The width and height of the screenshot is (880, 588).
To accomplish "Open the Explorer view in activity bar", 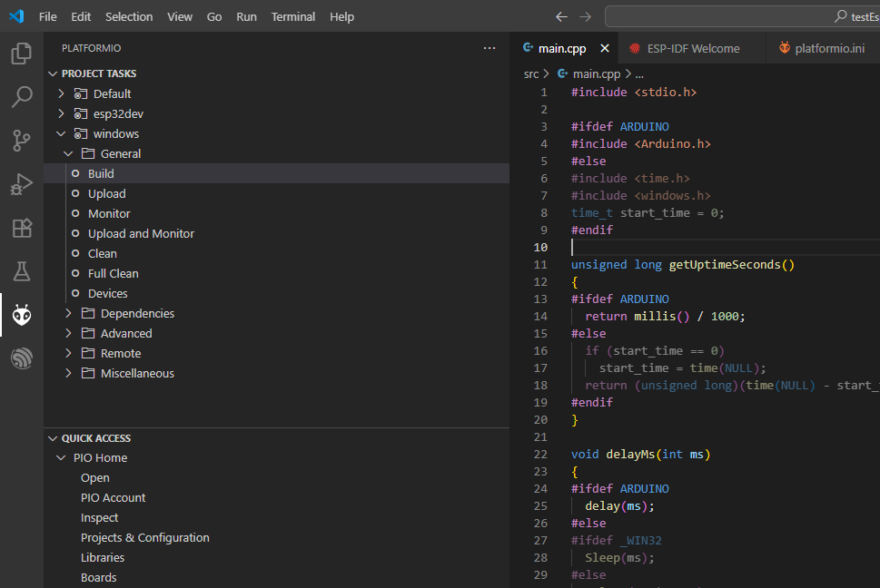I will [x=21, y=54].
